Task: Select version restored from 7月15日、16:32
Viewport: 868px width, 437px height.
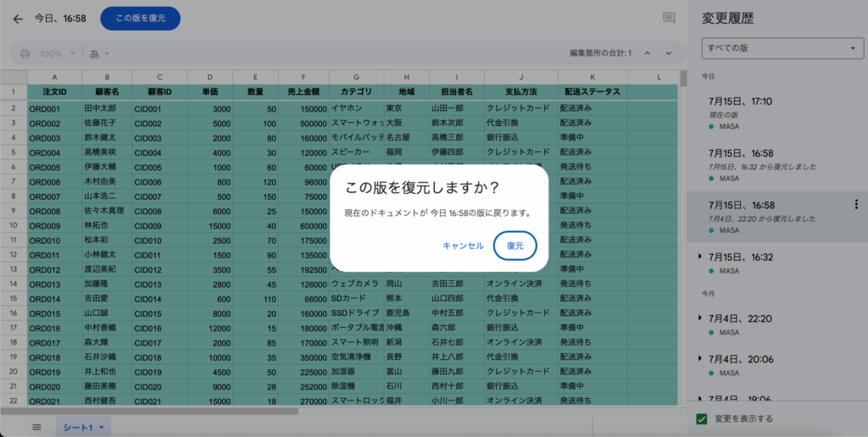Action: point(777,165)
